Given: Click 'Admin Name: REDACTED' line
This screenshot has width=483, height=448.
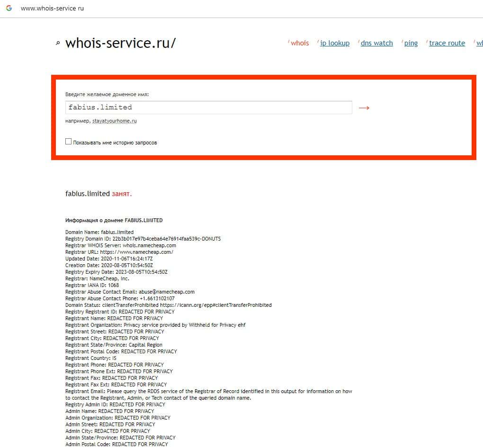Looking at the screenshot, I should click(x=110, y=411).
